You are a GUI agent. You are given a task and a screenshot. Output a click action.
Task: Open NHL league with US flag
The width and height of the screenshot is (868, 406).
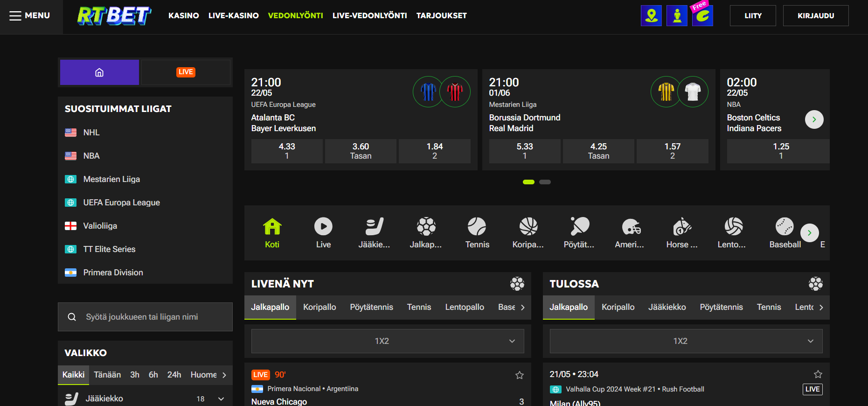pyautogui.click(x=145, y=133)
